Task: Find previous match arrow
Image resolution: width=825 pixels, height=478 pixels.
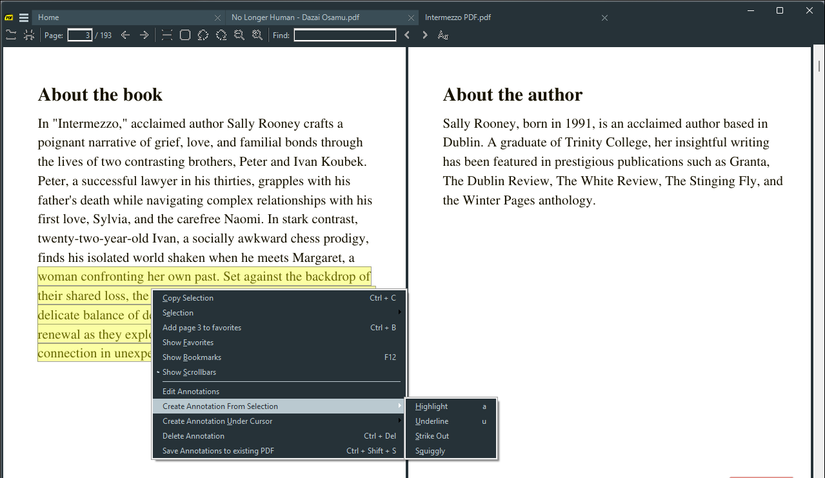Action: pos(407,35)
